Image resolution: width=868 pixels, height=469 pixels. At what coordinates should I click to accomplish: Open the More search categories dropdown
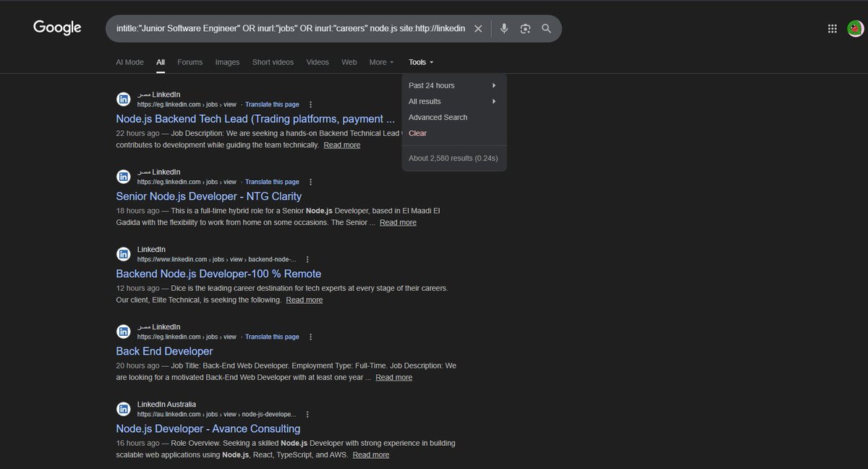click(x=381, y=62)
